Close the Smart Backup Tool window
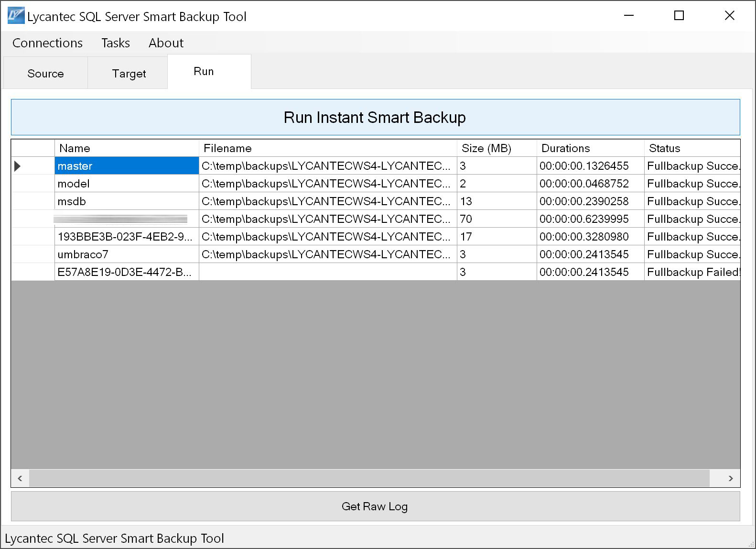Screen dimensions: 756x549 (729, 16)
